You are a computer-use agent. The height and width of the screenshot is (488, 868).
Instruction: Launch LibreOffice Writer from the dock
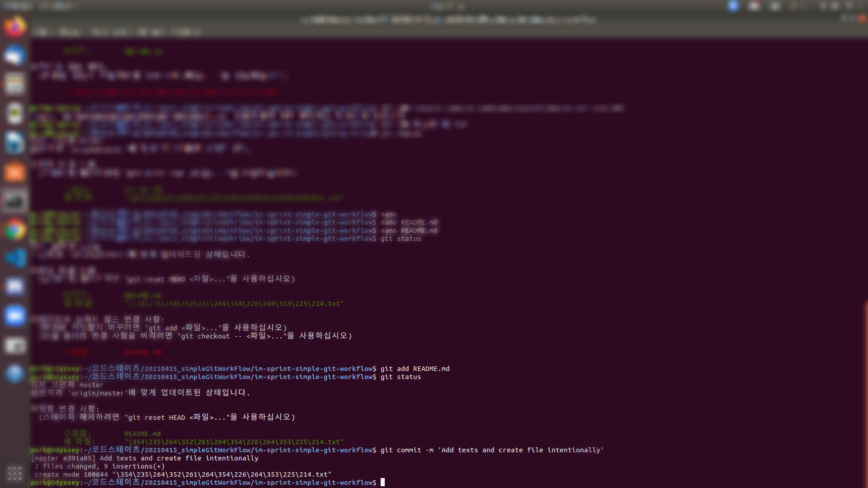click(14, 142)
